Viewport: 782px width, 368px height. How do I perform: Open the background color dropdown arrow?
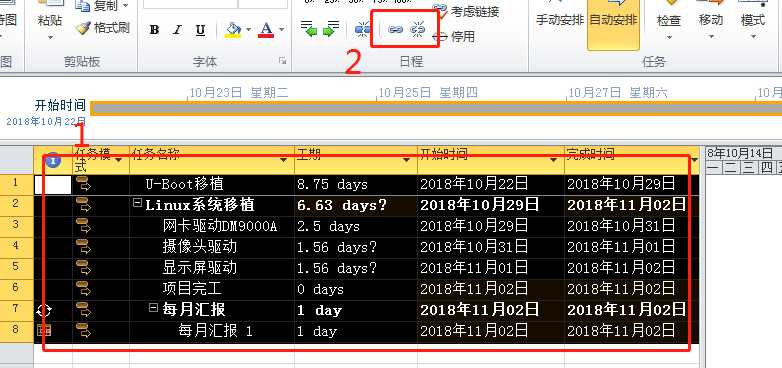coord(248,30)
